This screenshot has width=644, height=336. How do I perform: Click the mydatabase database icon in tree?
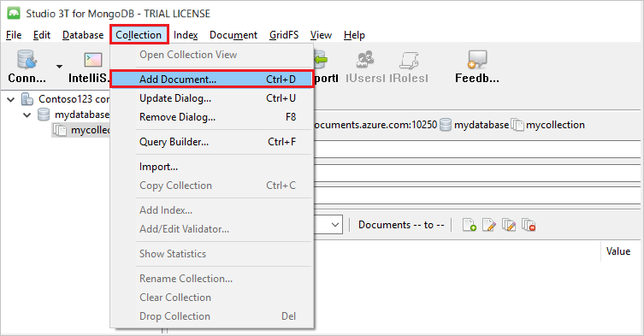coord(44,115)
